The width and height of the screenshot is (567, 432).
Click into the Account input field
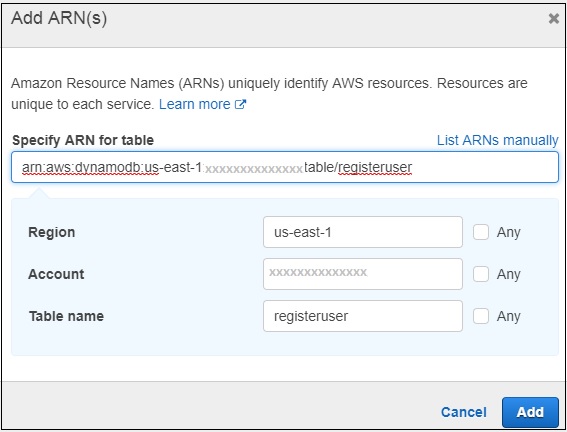[363, 274]
